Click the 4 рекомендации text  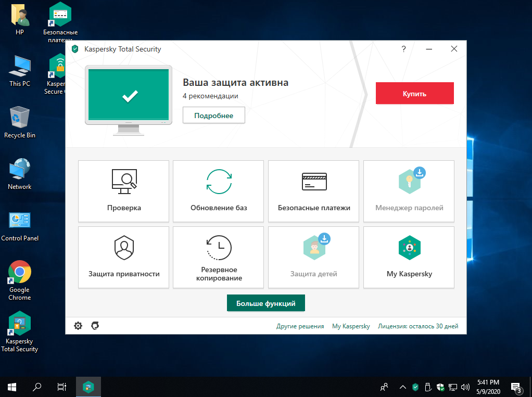pos(210,96)
